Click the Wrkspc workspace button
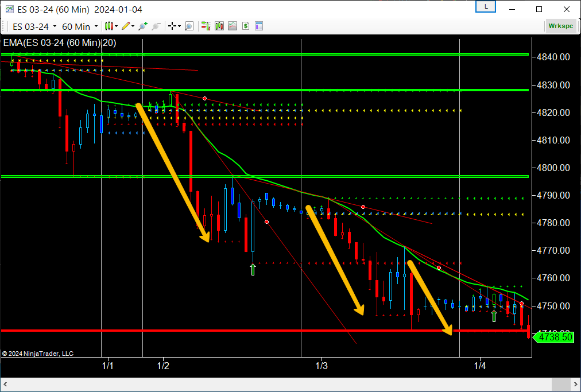Viewport: 581px width, 392px height. tap(561, 26)
